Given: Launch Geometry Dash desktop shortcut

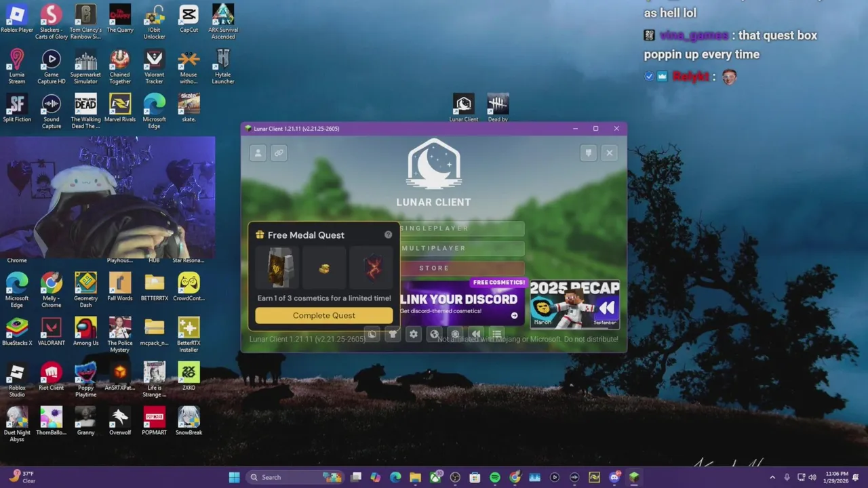Looking at the screenshot, I should point(85,290).
